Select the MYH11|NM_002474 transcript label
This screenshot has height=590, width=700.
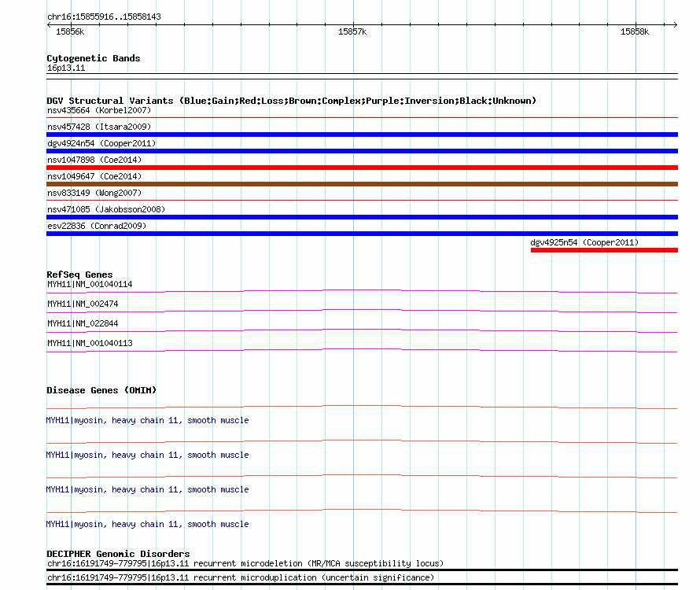pyautogui.click(x=83, y=304)
